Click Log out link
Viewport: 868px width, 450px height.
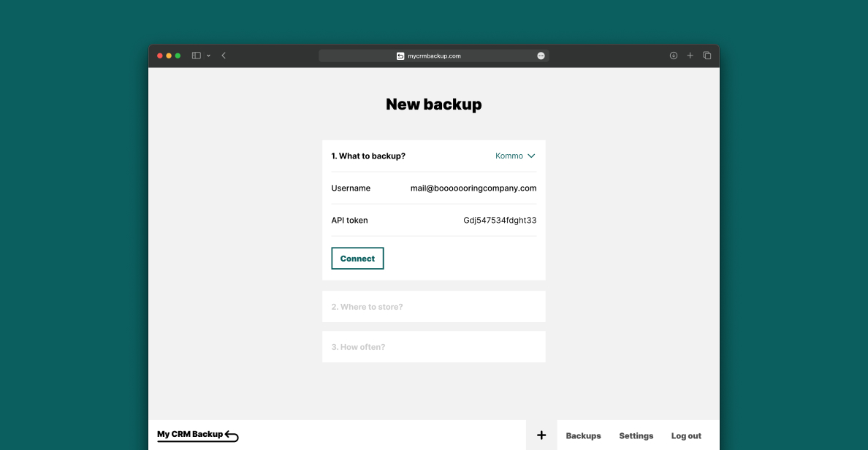686,436
